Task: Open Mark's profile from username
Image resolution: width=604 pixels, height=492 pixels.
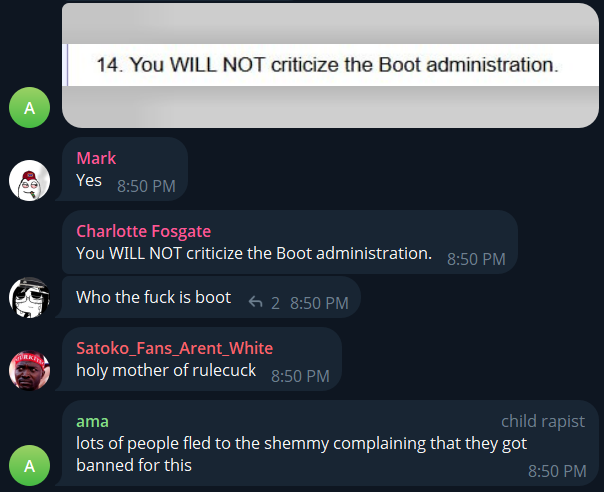Action: click(x=96, y=158)
